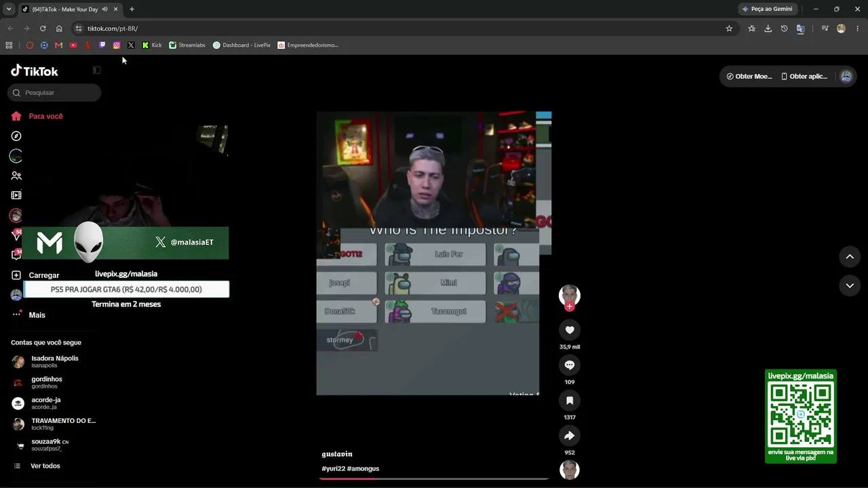Bookmark the video with the save icon
The width and height of the screenshot is (868, 488).
(570, 401)
